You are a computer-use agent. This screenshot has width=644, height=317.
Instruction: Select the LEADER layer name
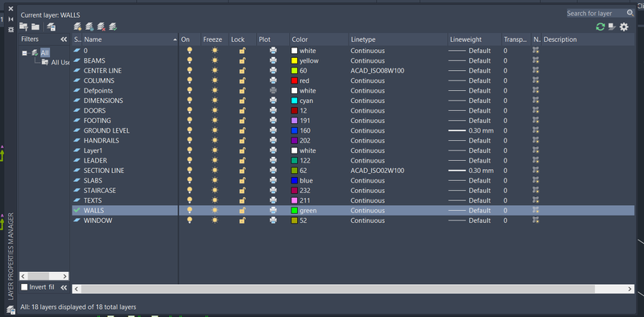click(95, 161)
